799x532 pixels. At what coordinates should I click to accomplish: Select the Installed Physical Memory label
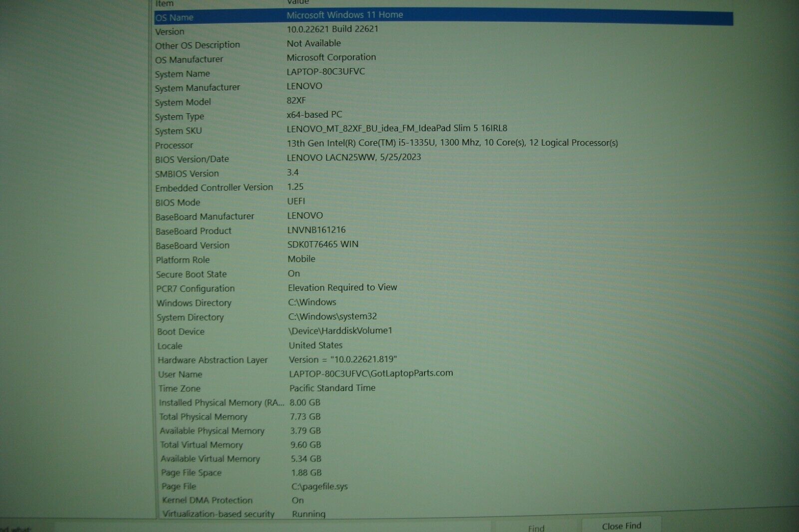222,403
